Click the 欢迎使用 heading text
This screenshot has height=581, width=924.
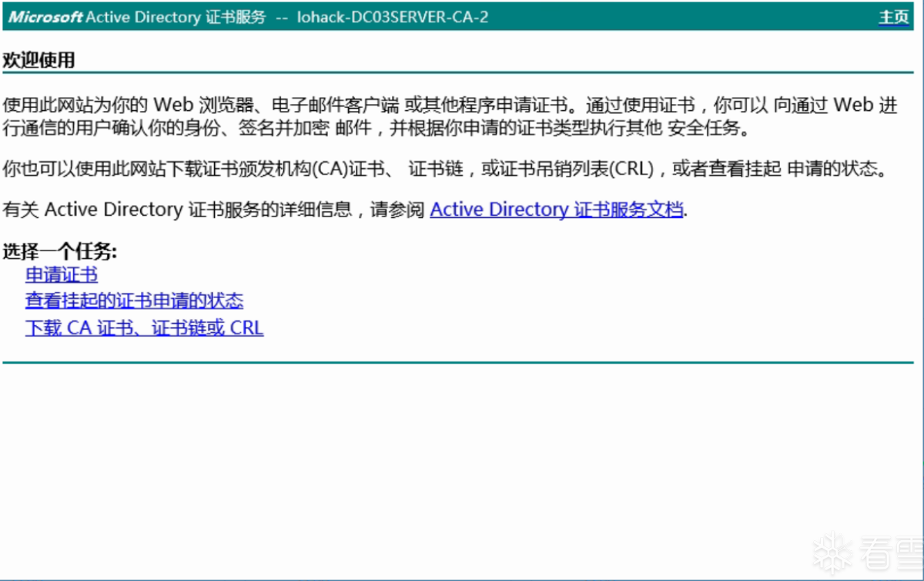coord(38,60)
